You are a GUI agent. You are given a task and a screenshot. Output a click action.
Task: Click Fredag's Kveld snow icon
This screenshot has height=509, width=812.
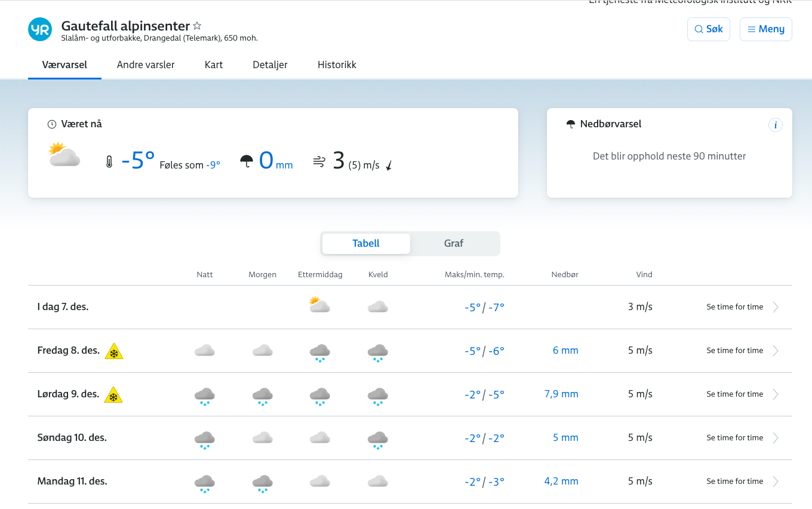tap(378, 352)
